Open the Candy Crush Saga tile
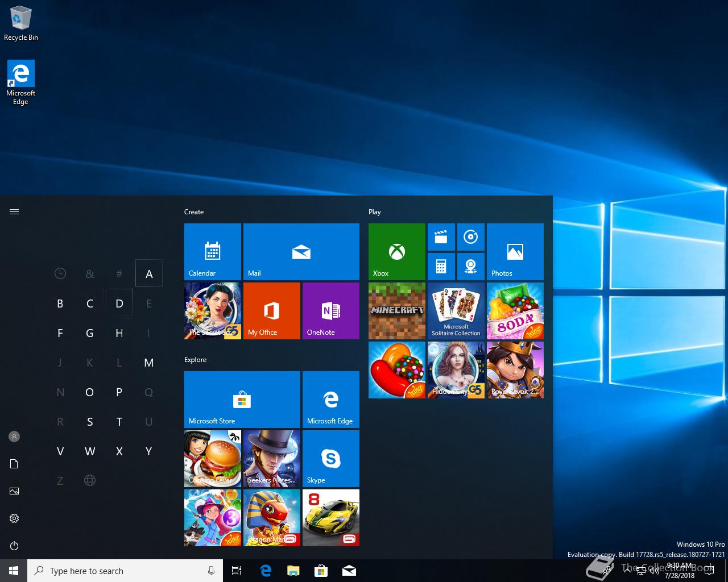The width and height of the screenshot is (728, 582). (397, 370)
